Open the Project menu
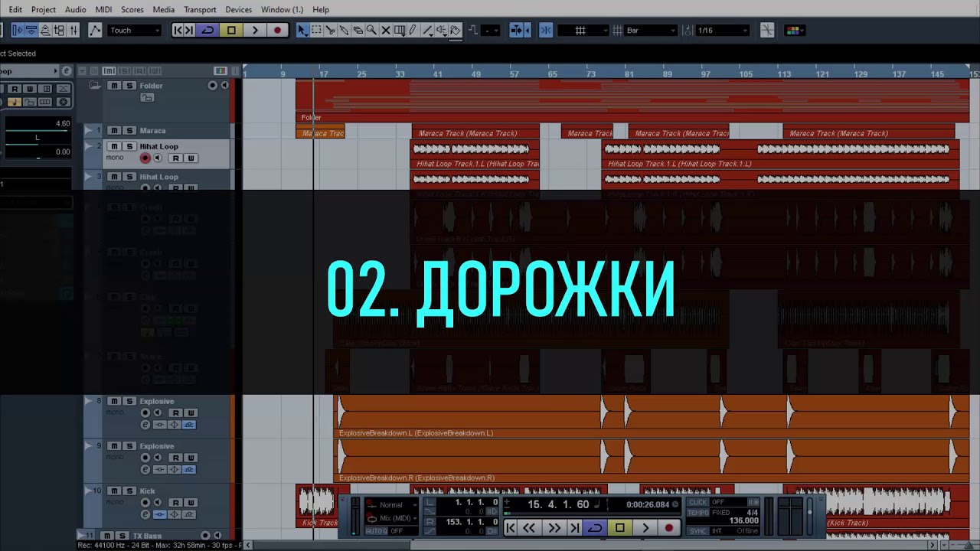 [44, 9]
